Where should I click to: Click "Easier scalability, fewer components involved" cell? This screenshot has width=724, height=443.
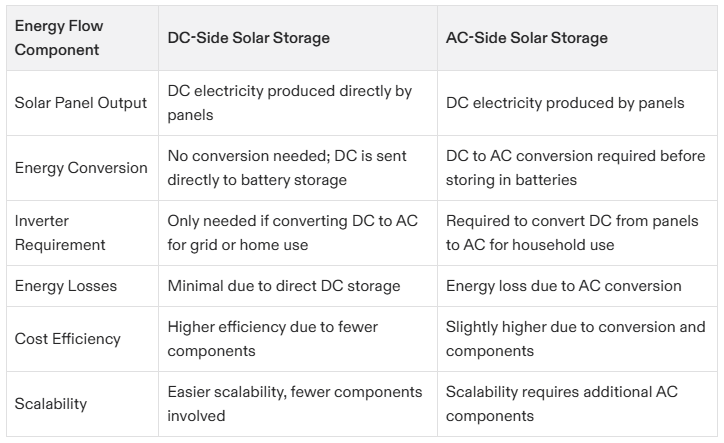[295, 404]
